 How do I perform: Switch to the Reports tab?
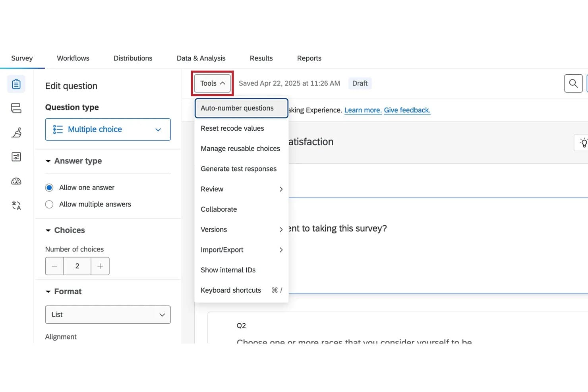pos(309,58)
